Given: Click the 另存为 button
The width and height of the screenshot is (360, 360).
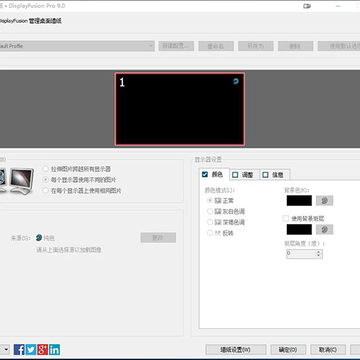Looking at the screenshot, I should click(x=256, y=46).
